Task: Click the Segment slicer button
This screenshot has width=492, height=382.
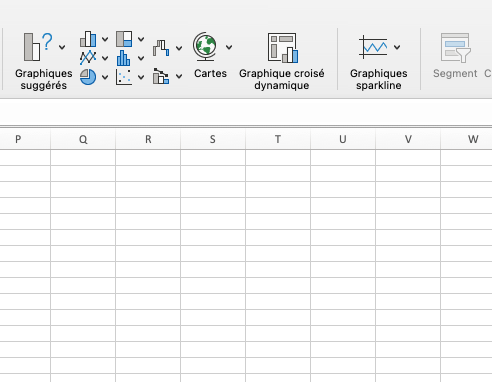Action: click(455, 56)
